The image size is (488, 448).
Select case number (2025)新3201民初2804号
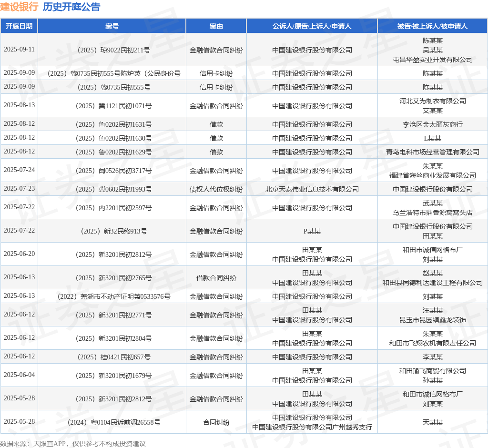click(x=113, y=338)
